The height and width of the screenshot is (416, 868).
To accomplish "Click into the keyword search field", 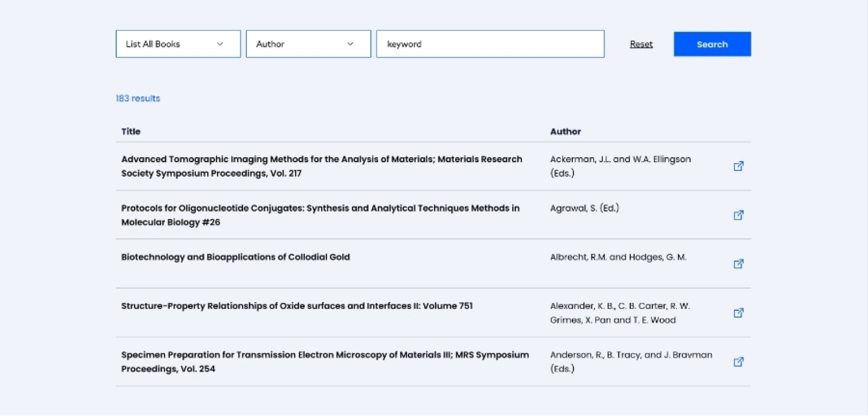I will tap(490, 44).
